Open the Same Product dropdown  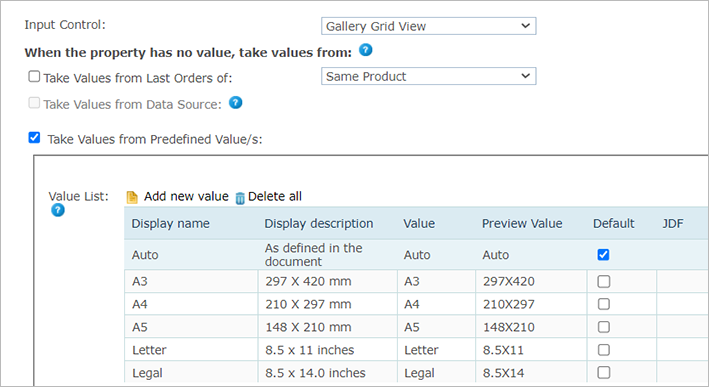point(429,76)
